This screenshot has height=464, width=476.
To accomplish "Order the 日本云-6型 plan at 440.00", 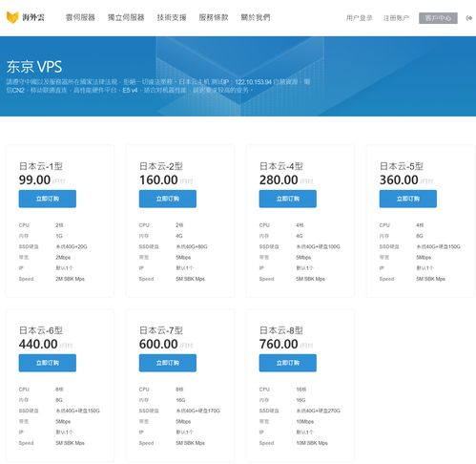I will (48, 363).
